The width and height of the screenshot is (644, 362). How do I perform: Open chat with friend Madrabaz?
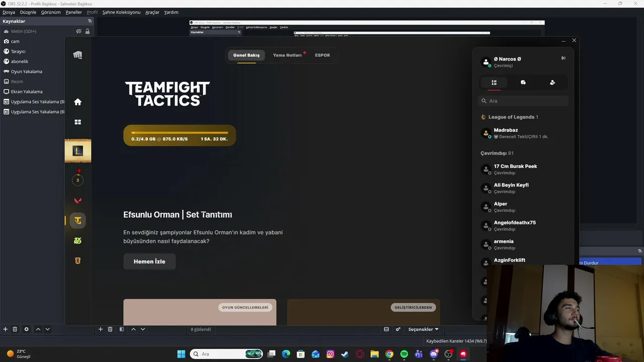[523, 133]
